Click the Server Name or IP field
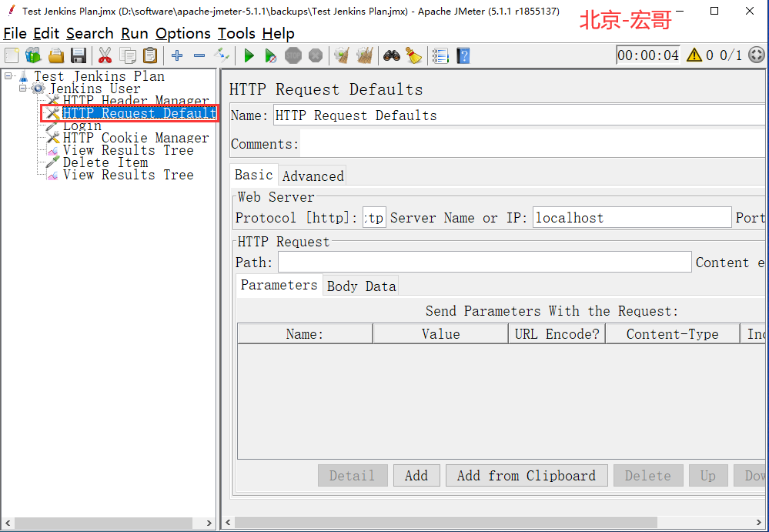 click(632, 217)
